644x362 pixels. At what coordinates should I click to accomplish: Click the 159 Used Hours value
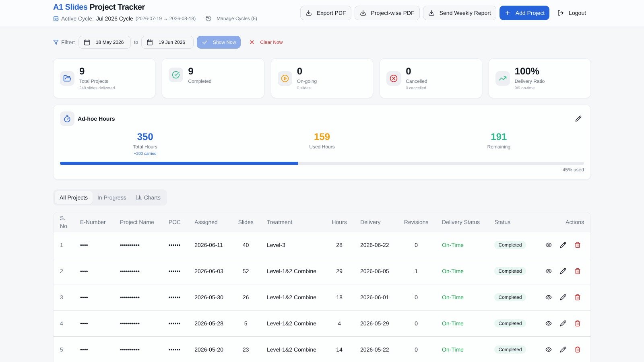click(x=322, y=137)
